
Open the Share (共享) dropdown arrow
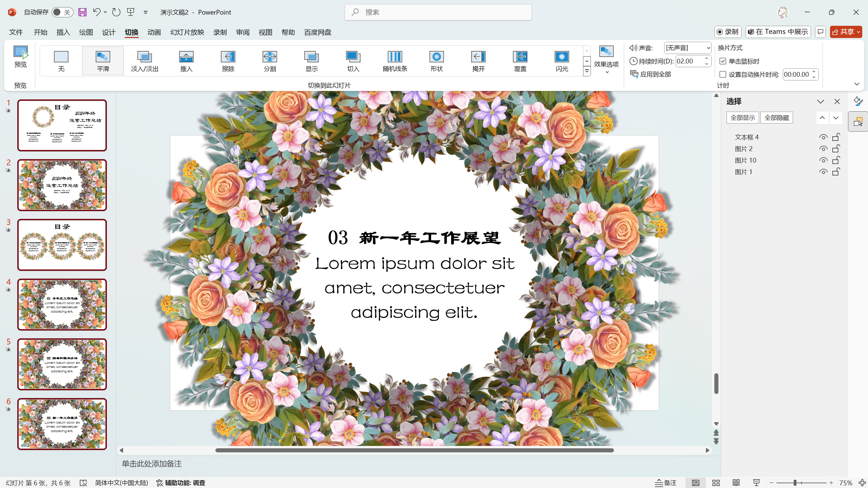click(x=859, y=32)
